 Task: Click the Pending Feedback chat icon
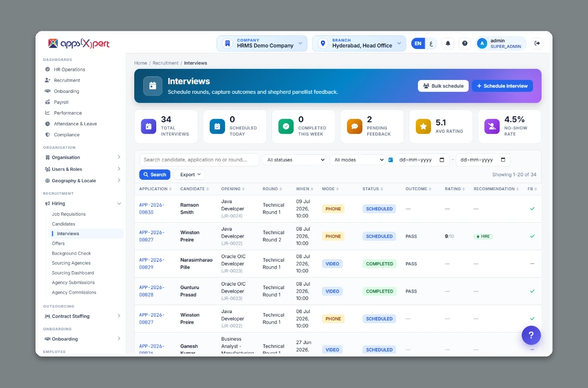pyautogui.click(x=354, y=126)
